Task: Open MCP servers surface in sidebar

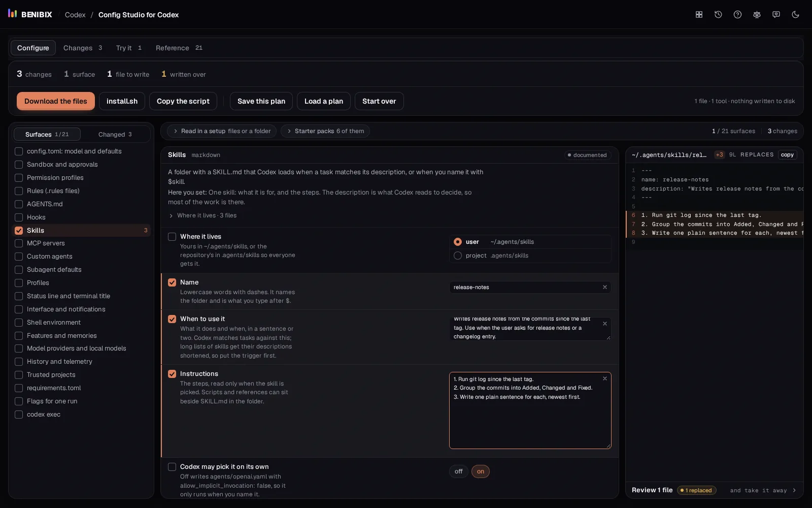Action: [82, 243]
